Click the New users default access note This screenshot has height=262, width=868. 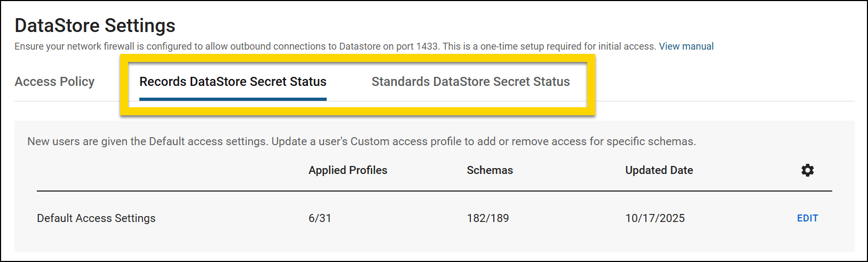click(361, 141)
